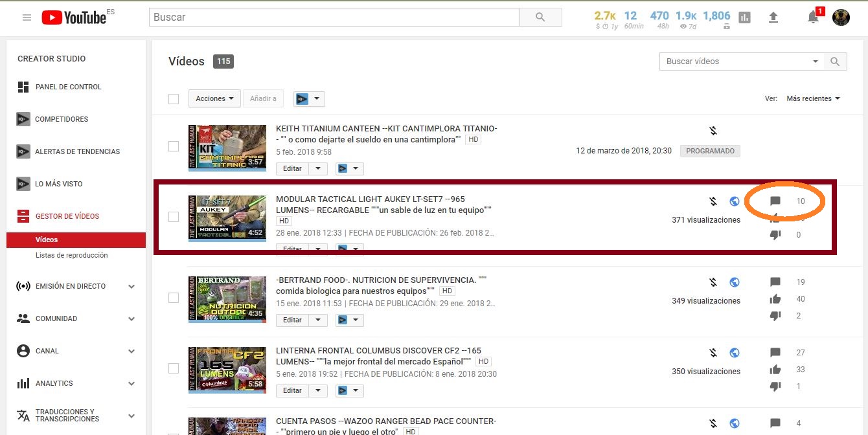This screenshot has height=435, width=868.
Task: Click the 2.7K earnings stat in header
Action: [x=605, y=16]
